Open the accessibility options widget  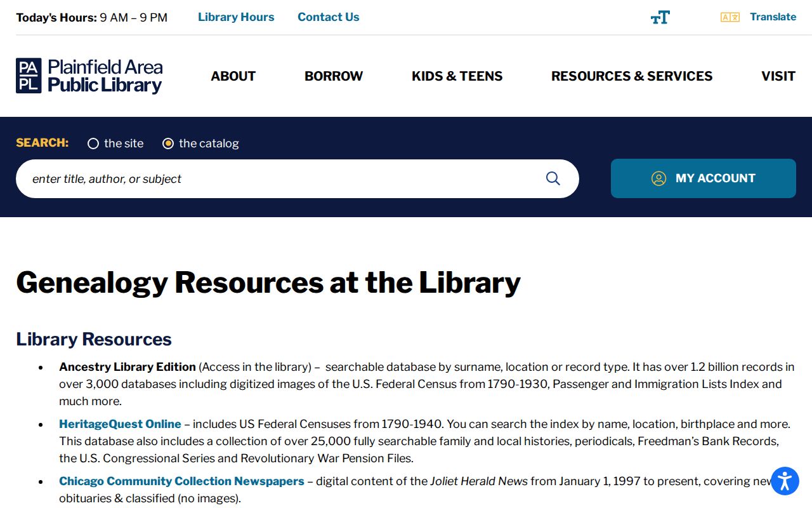(x=785, y=481)
